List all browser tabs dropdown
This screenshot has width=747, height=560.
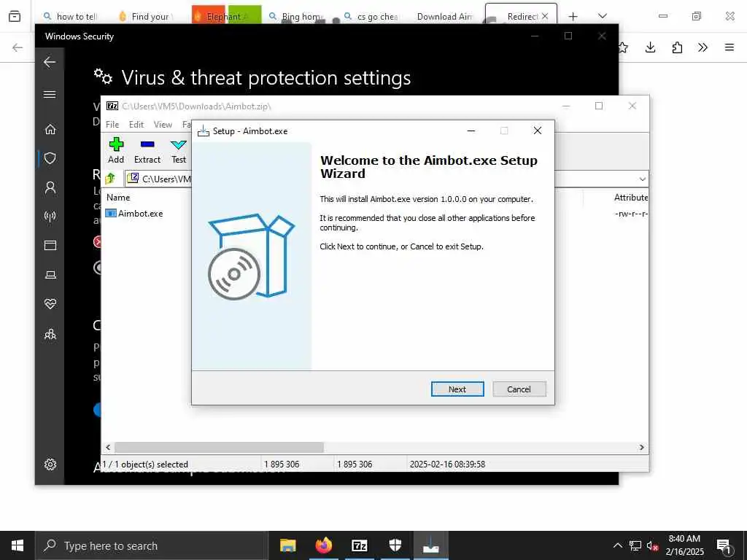click(x=603, y=16)
